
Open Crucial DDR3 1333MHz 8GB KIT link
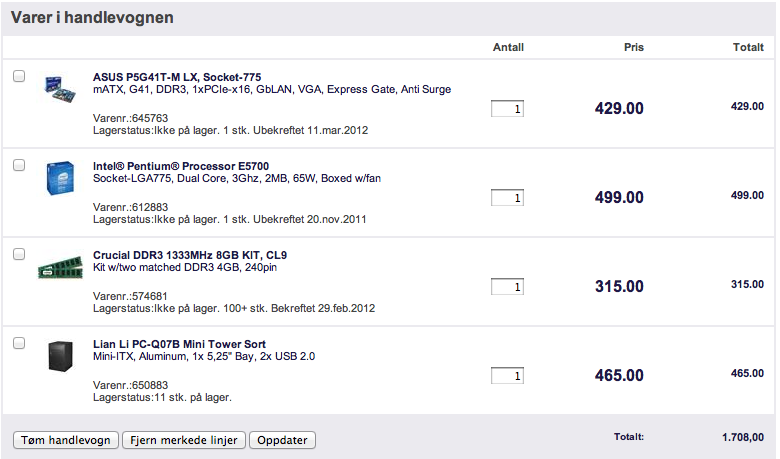tap(190, 255)
